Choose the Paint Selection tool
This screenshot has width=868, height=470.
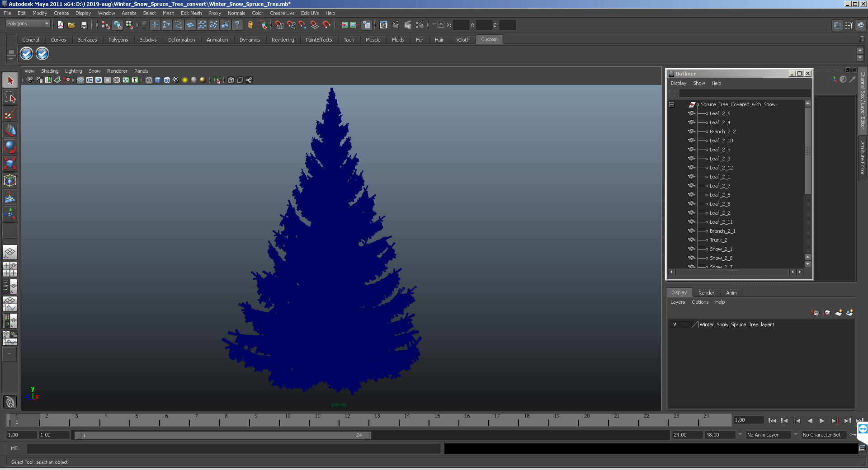tap(10, 114)
